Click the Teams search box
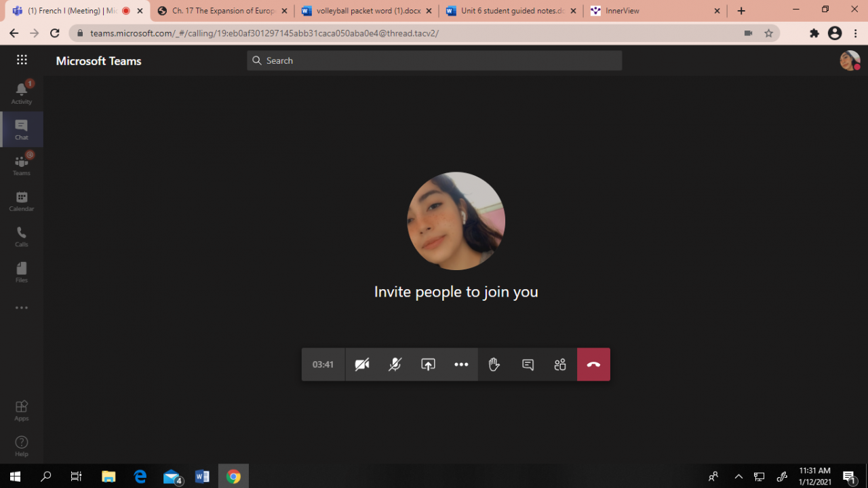 point(434,60)
